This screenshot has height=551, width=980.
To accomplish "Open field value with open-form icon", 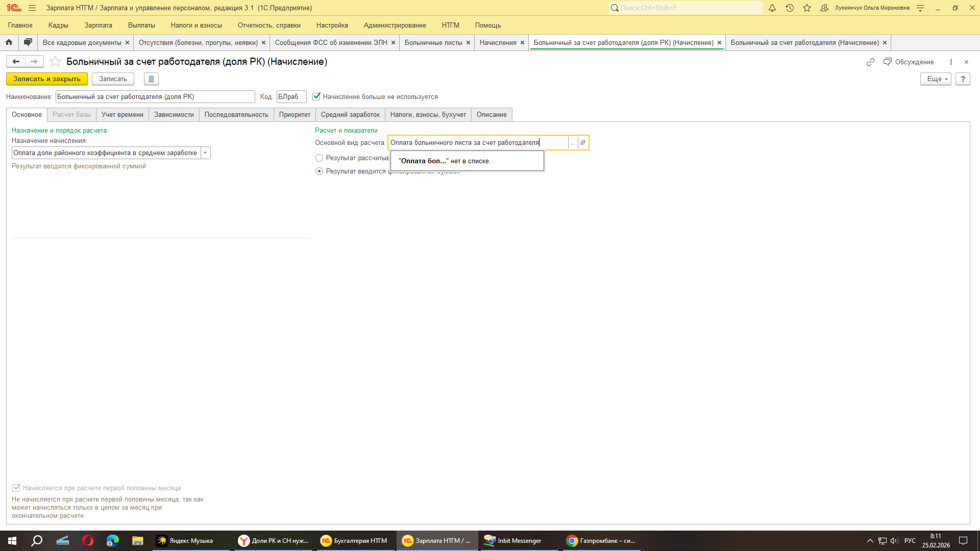I will point(583,143).
